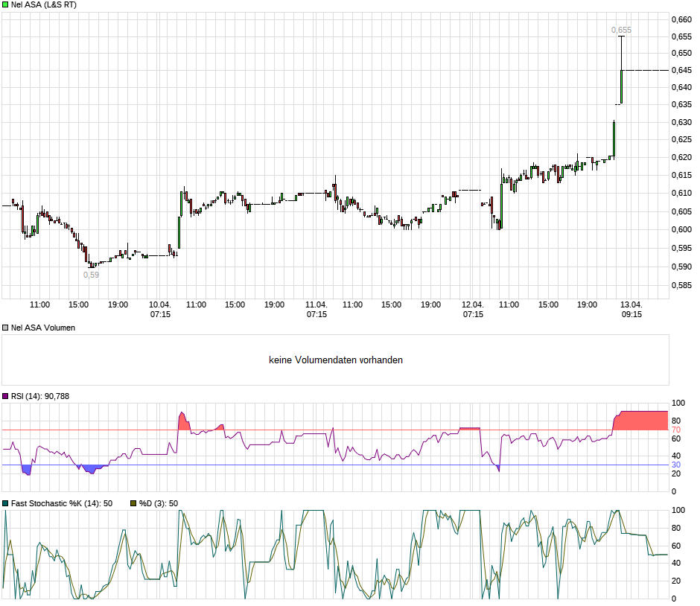This screenshot has height=606, width=700.
Task: Click the 0,655 high price annotation
Action: point(621,30)
